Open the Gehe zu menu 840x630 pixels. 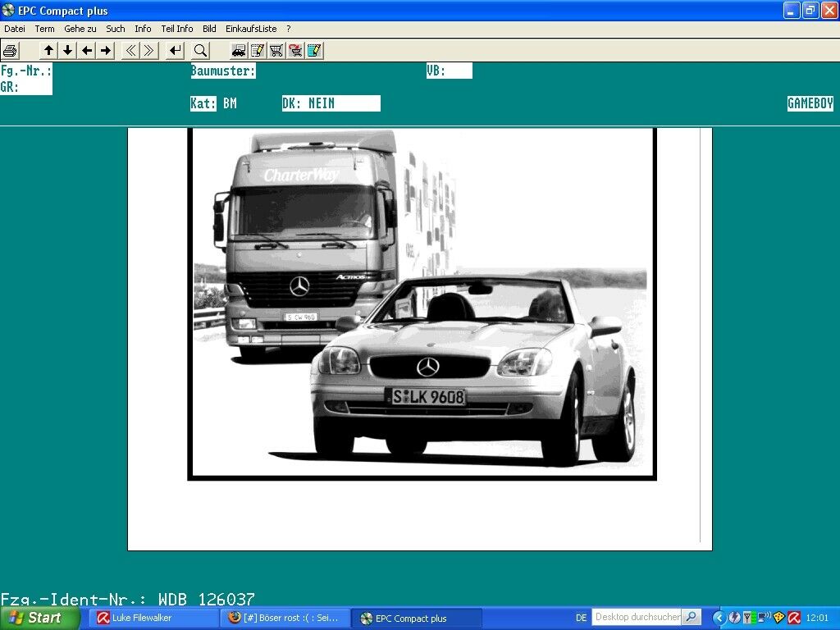[x=80, y=29]
